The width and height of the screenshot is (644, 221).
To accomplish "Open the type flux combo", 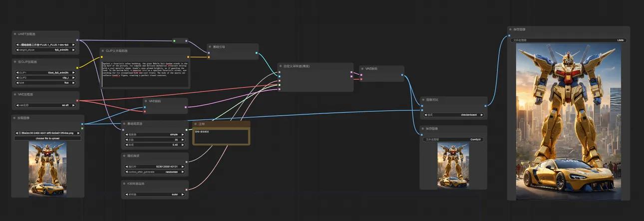I will [46, 83].
